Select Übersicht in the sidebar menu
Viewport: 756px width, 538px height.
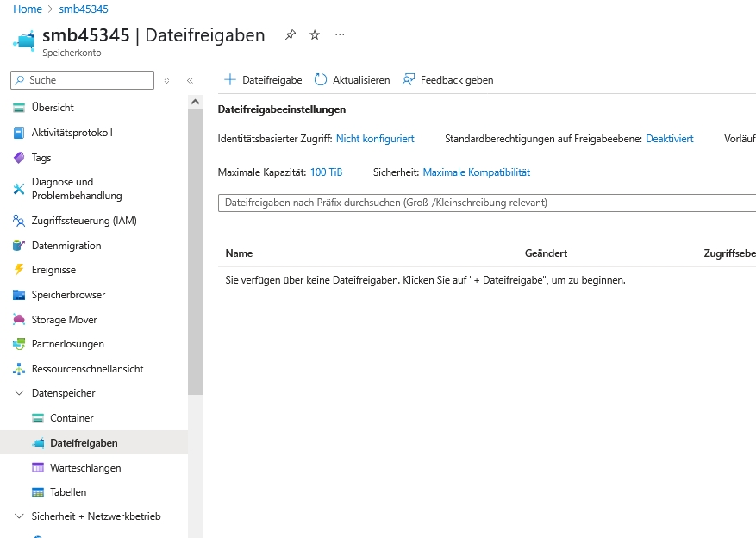click(x=53, y=108)
